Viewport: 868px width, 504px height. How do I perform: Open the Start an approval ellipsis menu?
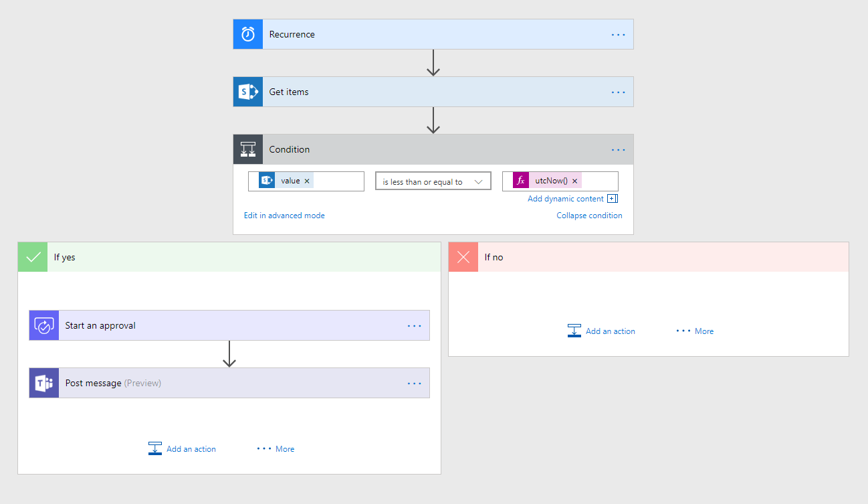pos(415,326)
